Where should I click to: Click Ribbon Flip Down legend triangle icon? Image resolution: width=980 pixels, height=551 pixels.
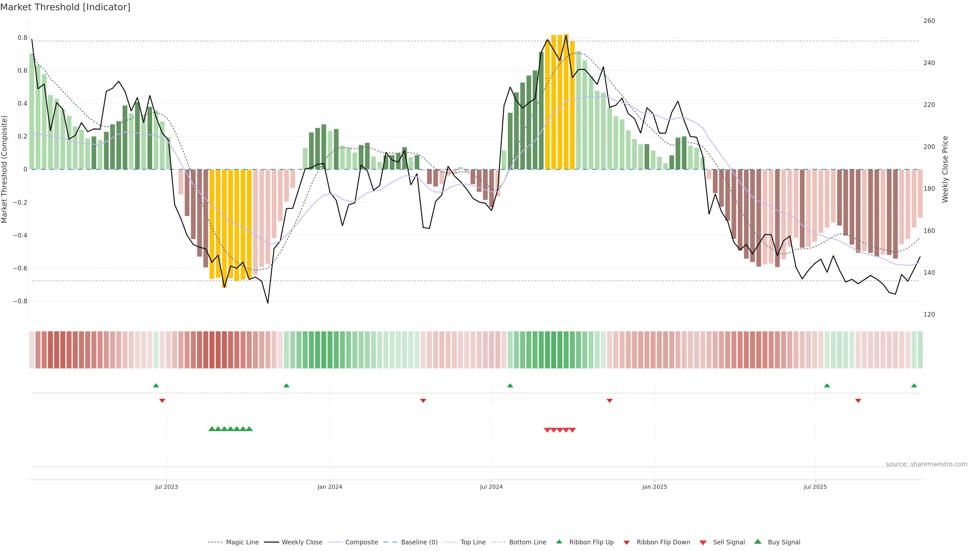(627, 543)
